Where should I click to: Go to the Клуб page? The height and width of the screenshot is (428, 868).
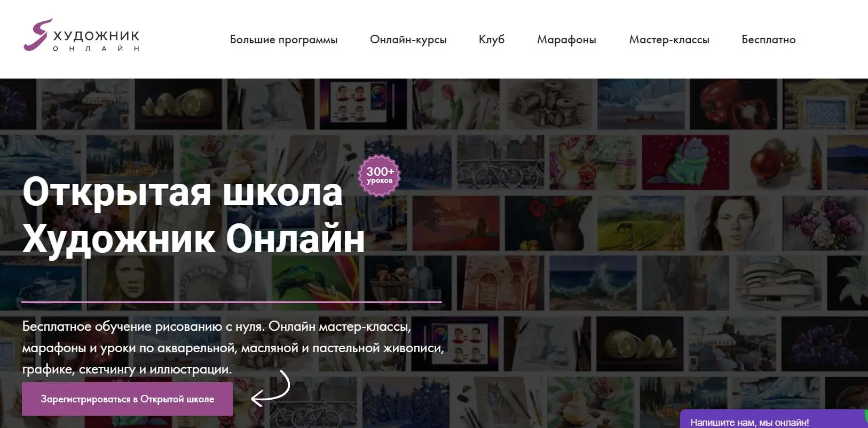pos(492,40)
